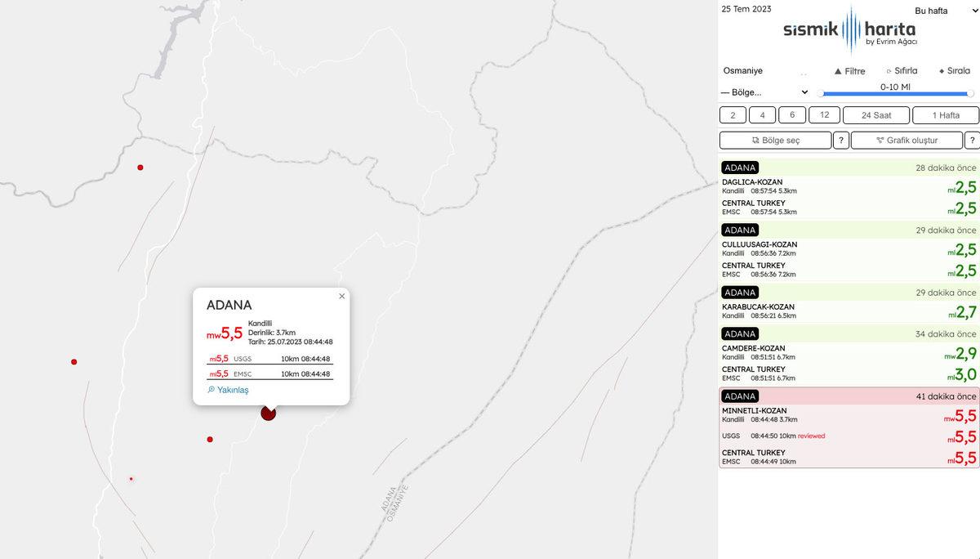980x559 pixels.
Task: Click the Grafik oluştur button
Action: coord(906,141)
